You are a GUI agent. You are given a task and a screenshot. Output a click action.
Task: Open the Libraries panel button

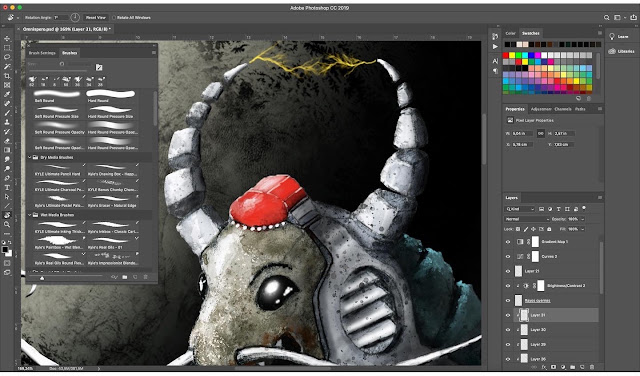click(622, 51)
